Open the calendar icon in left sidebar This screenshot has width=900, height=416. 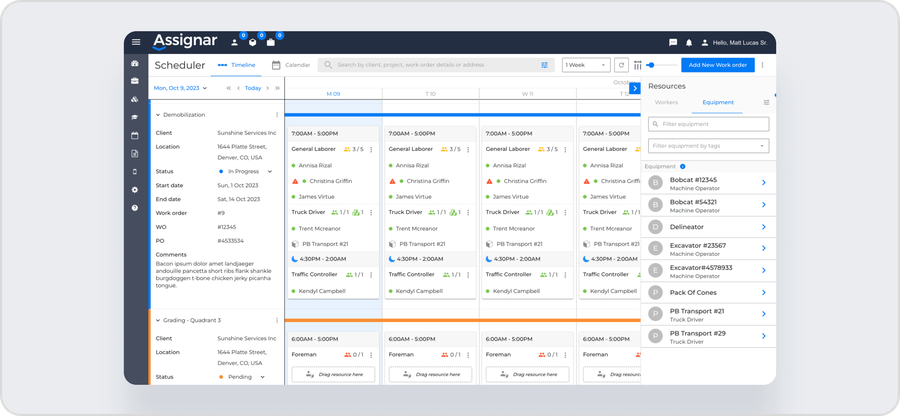pos(135,136)
